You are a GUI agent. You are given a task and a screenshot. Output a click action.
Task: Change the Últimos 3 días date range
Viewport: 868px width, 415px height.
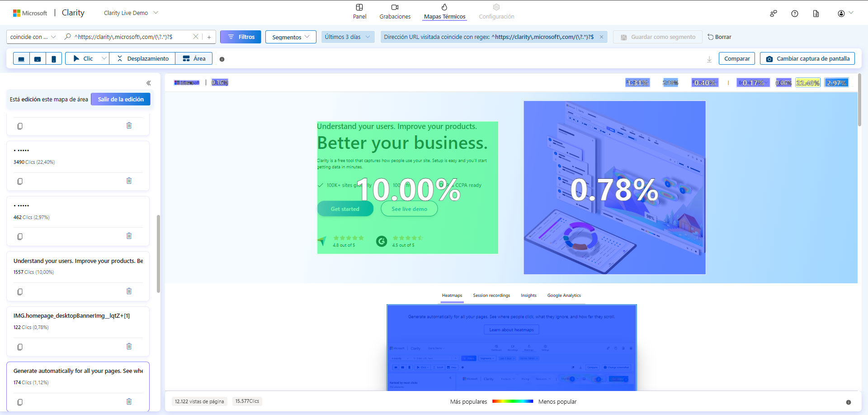pos(348,37)
